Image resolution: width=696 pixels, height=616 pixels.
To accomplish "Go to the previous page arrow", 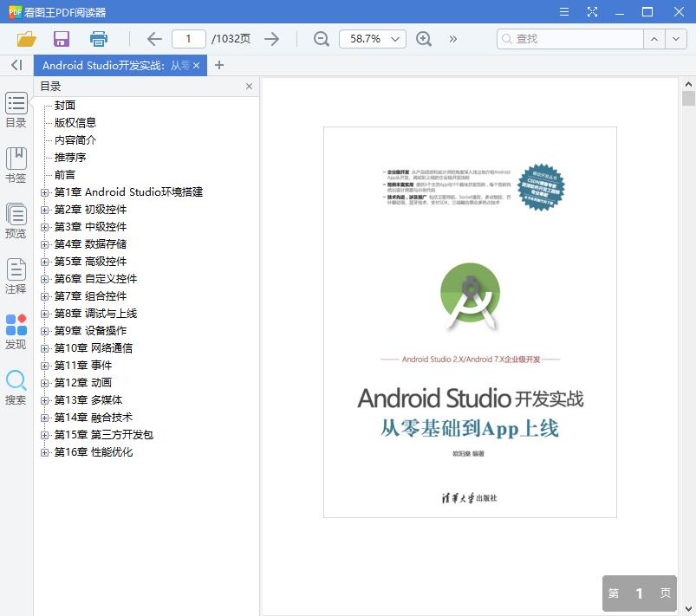I will click(x=154, y=39).
